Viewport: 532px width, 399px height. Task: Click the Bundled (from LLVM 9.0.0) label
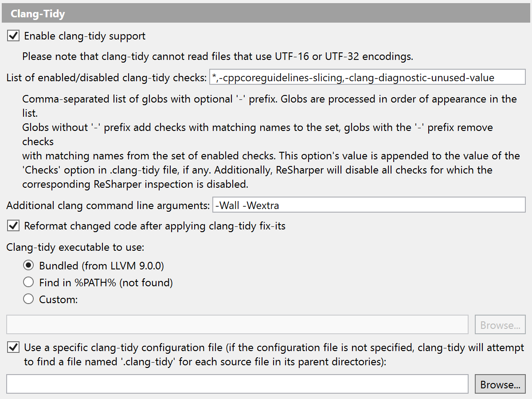coord(102,266)
